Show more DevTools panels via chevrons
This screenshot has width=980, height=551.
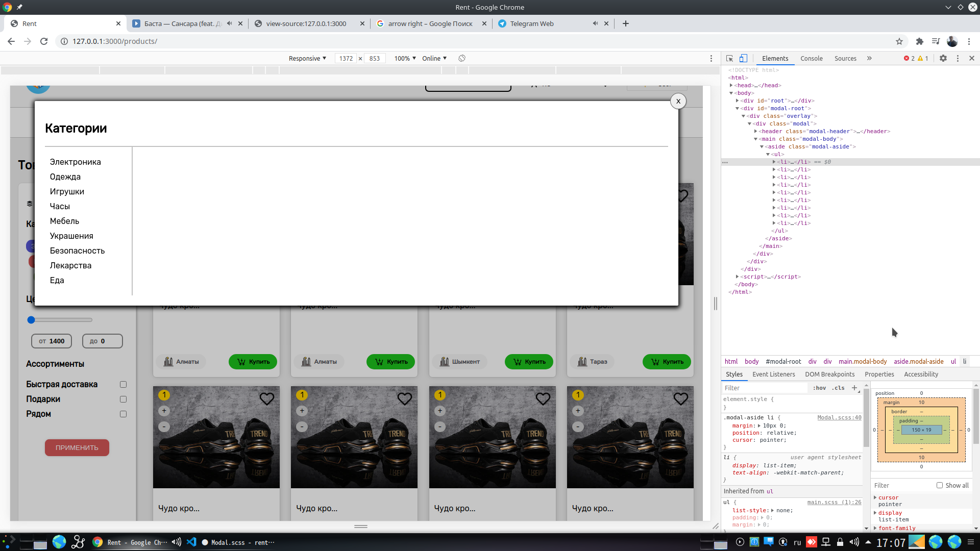pos(869,58)
